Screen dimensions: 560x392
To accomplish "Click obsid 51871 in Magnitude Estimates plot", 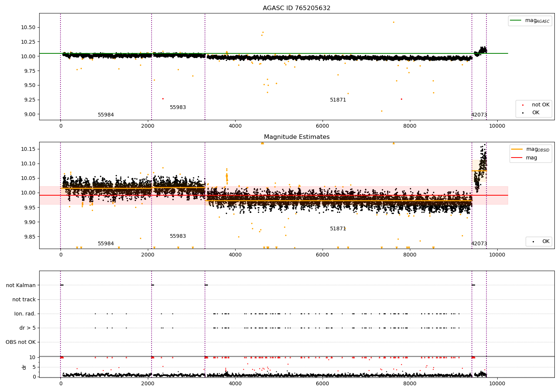I will point(338,229).
